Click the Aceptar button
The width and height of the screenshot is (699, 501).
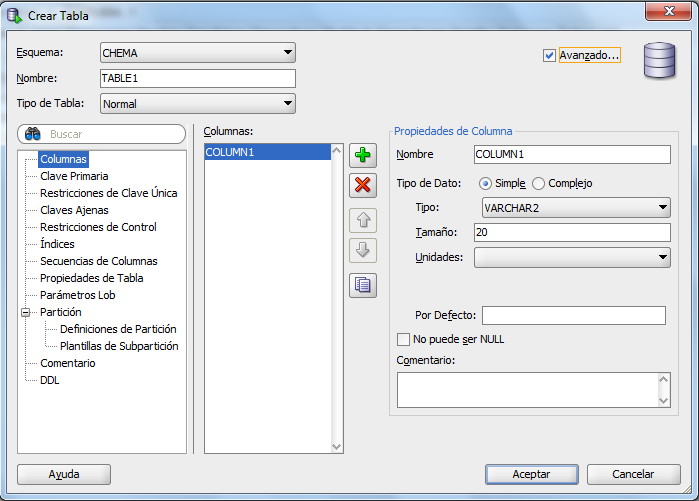tap(531, 474)
